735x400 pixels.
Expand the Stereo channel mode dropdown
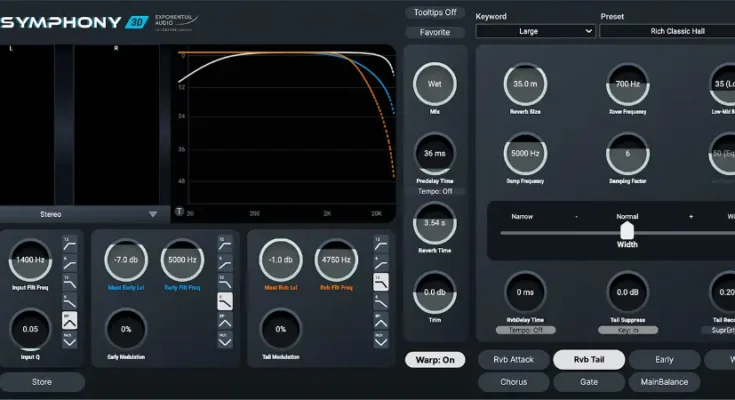(82, 213)
